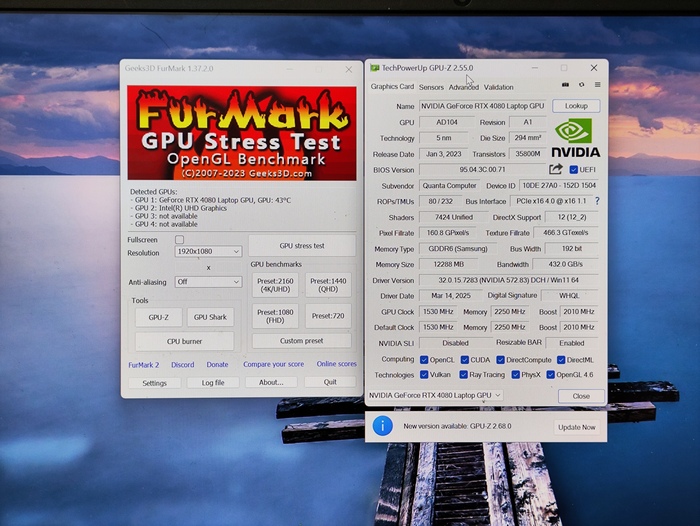Open the Compare your score link
Viewport: 700px width, 526px height.
[272, 365]
